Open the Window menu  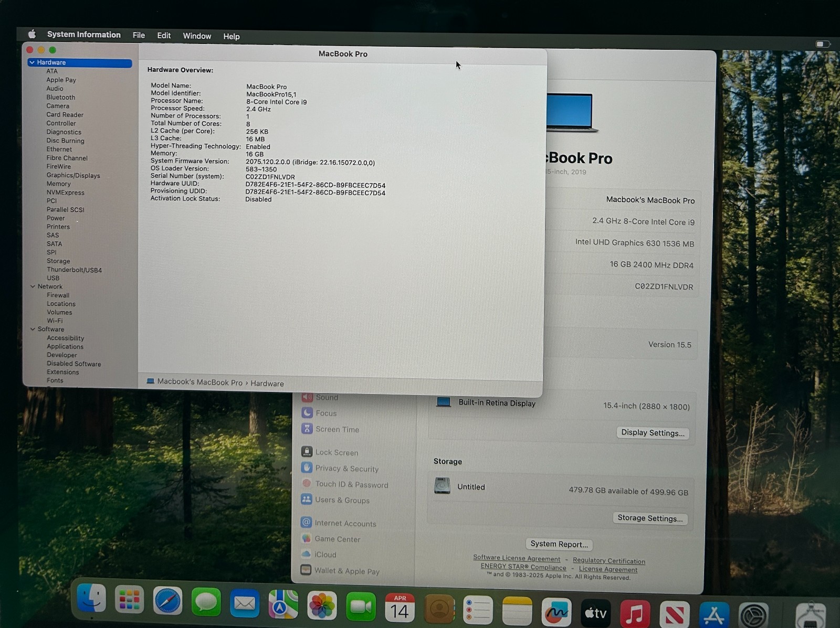coord(197,36)
